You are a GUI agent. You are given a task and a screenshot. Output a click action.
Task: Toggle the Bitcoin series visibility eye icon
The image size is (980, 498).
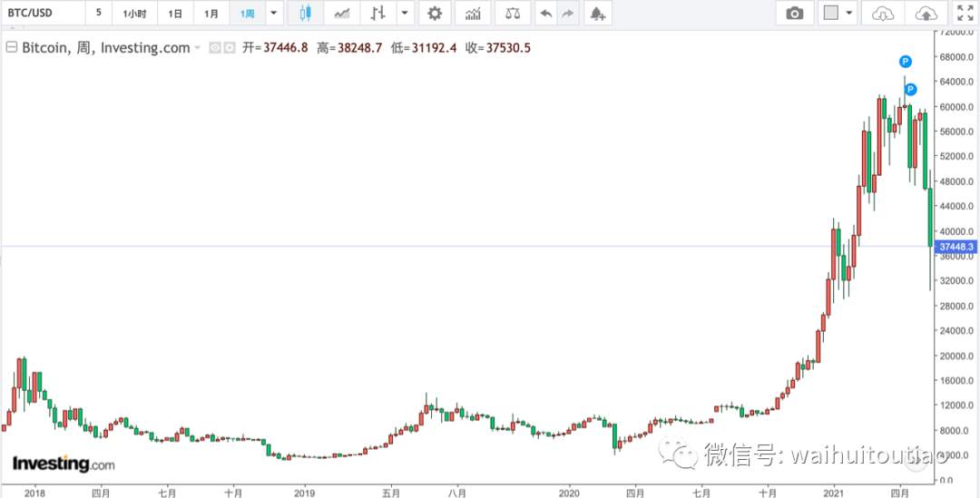(x=215, y=47)
